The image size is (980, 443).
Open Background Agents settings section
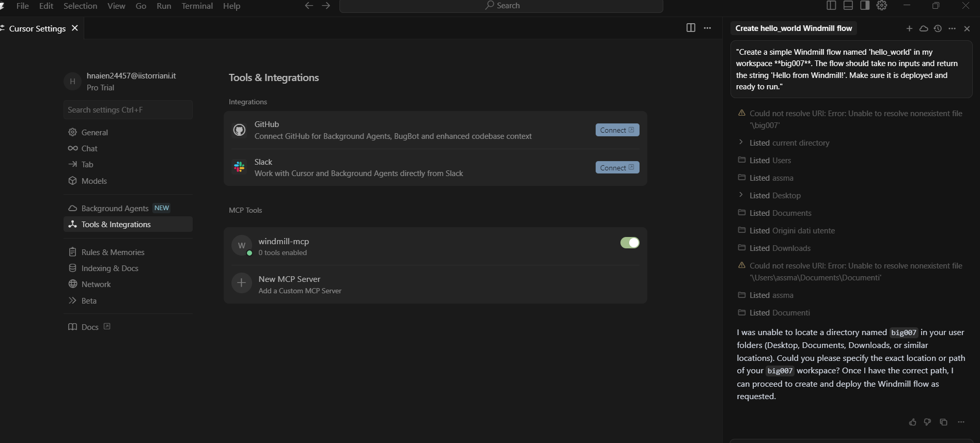(128, 208)
